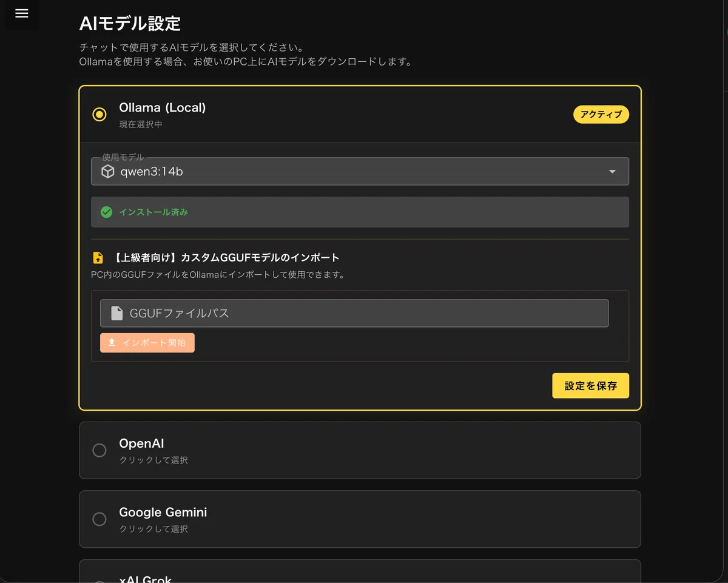Click the アクティブ status badge
Image resolution: width=728 pixels, height=583 pixels.
[601, 115]
